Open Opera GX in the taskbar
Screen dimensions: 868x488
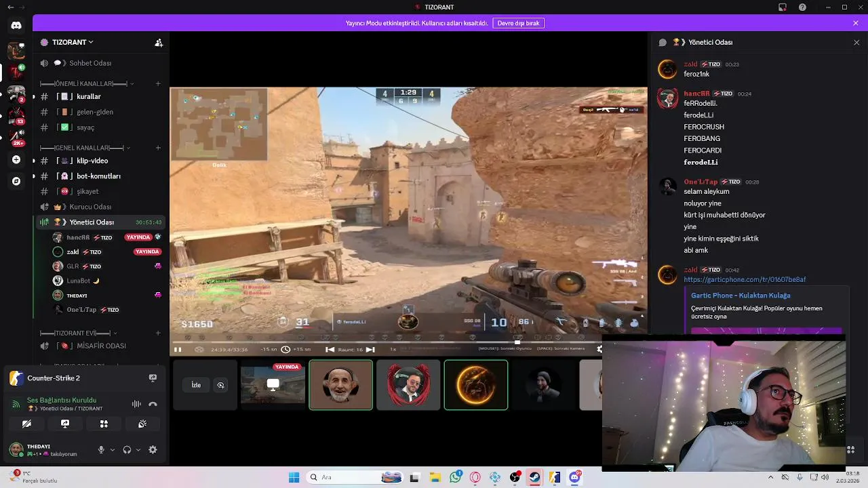coord(475,477)
